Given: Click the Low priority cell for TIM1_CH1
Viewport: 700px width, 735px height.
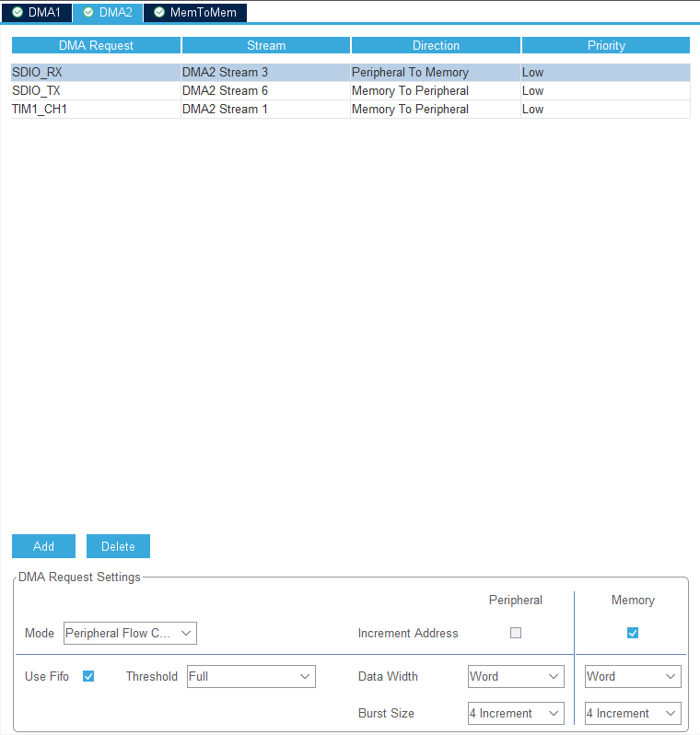Looking at the screenshot, I should coord(605,109).
